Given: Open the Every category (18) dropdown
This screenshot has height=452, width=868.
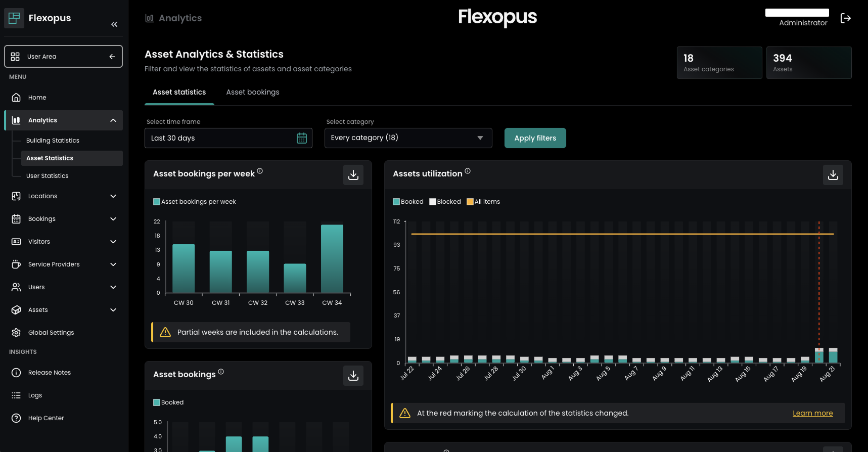Looking at the screenshot, I should (x=408, y=138).
